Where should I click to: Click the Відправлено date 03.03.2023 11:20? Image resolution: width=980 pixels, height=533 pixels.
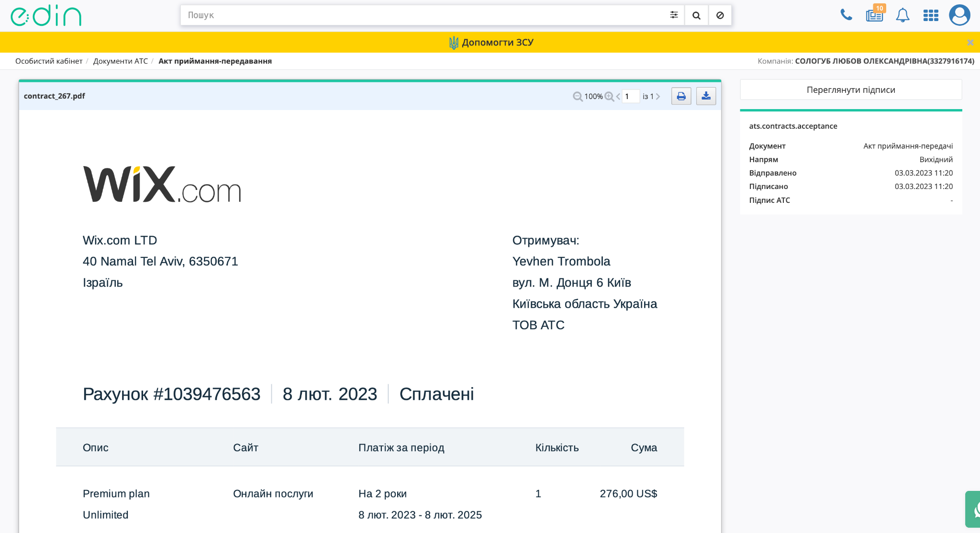coord(924,173)
